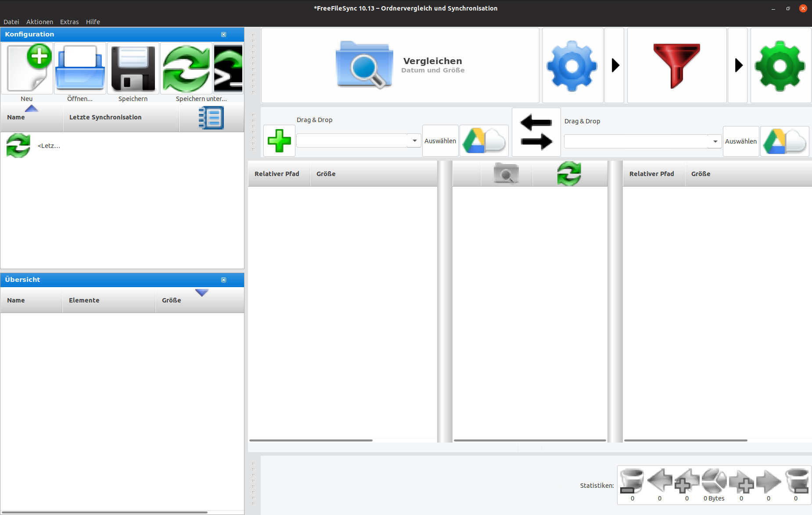Click left grid horizontal scrollbar
Viewport: 812px width, 515px height.
tap(311, 440)
